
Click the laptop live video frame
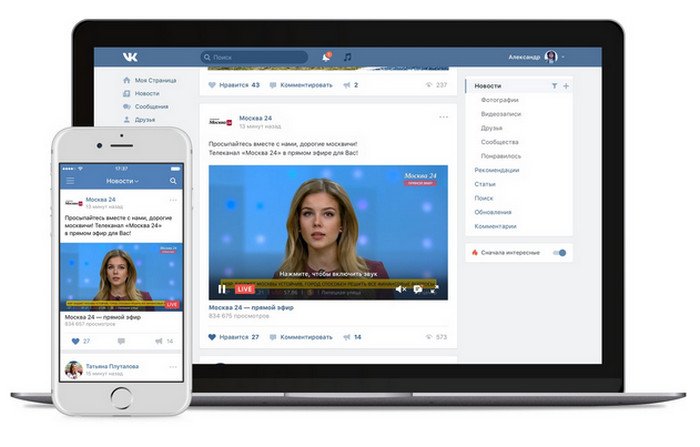(x=328, y=232)
